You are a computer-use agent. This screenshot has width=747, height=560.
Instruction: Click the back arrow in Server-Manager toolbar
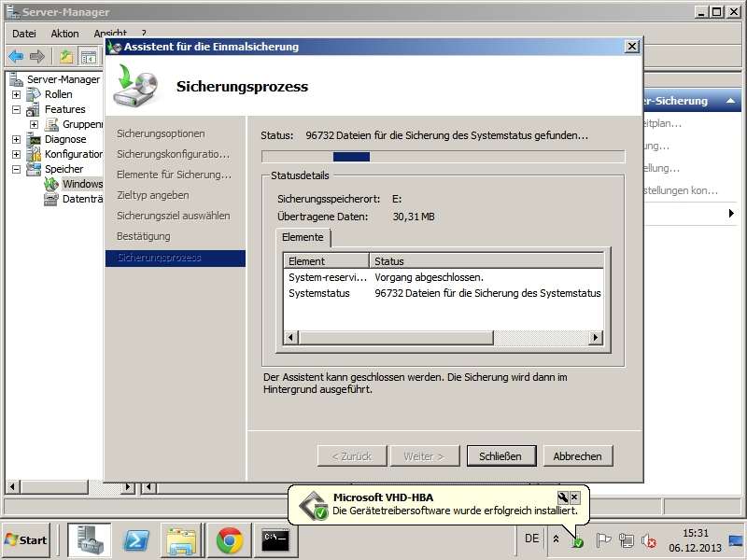(16, 57)
